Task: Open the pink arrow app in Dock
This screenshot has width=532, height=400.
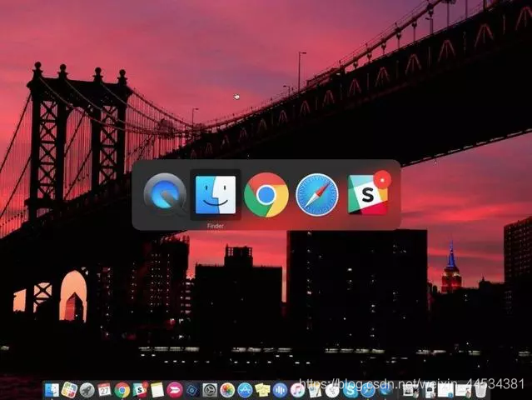Action: 175,390
